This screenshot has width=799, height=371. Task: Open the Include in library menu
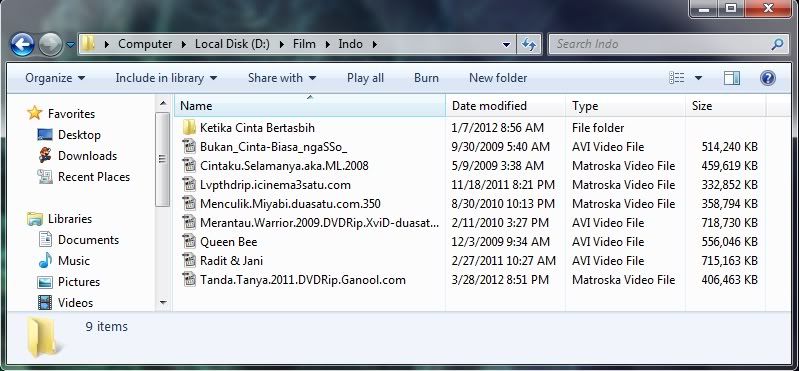coord(166,78)
